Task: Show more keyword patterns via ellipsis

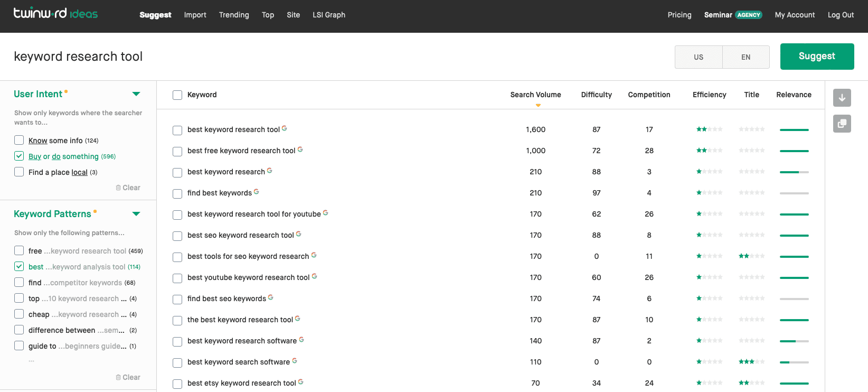Action: point(32,361)
